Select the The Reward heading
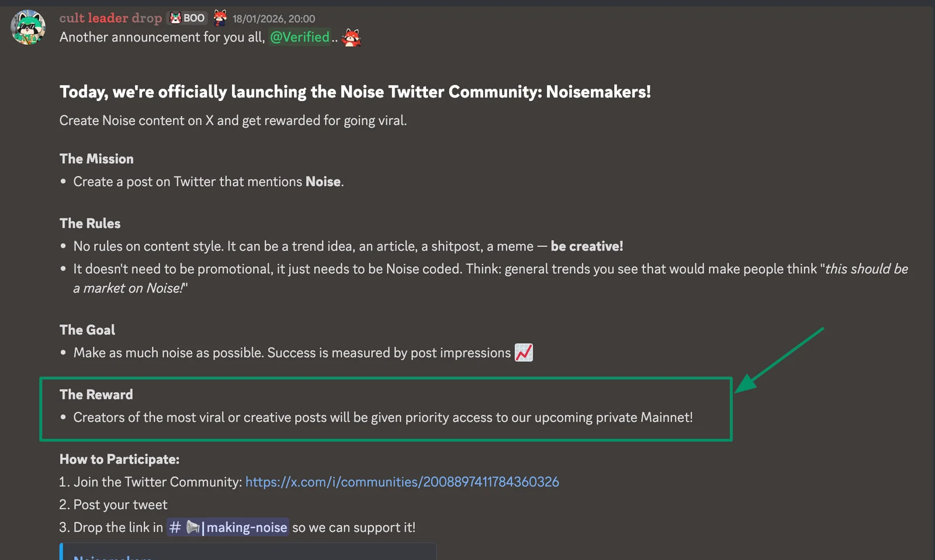The image size is (935, 560). point(96,394)
